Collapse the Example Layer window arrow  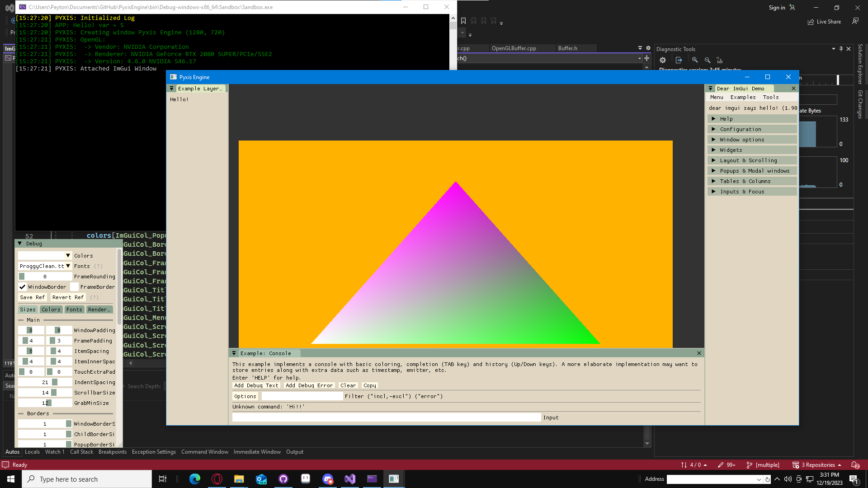pos(172,89)
